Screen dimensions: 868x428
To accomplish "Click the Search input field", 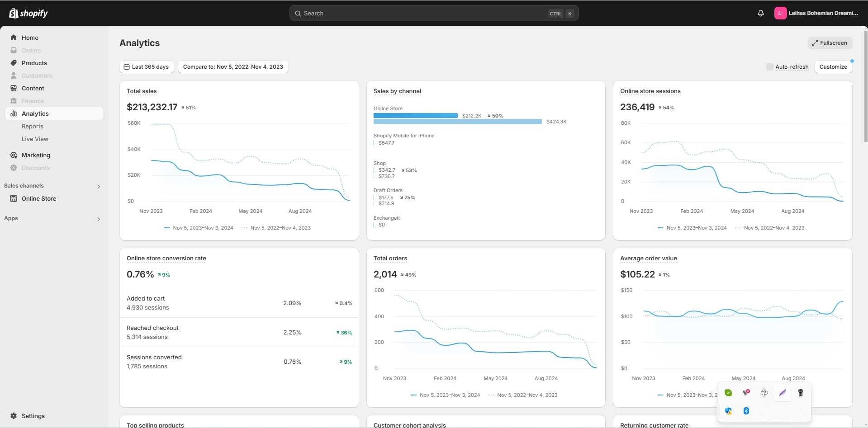I will point(421,14).
